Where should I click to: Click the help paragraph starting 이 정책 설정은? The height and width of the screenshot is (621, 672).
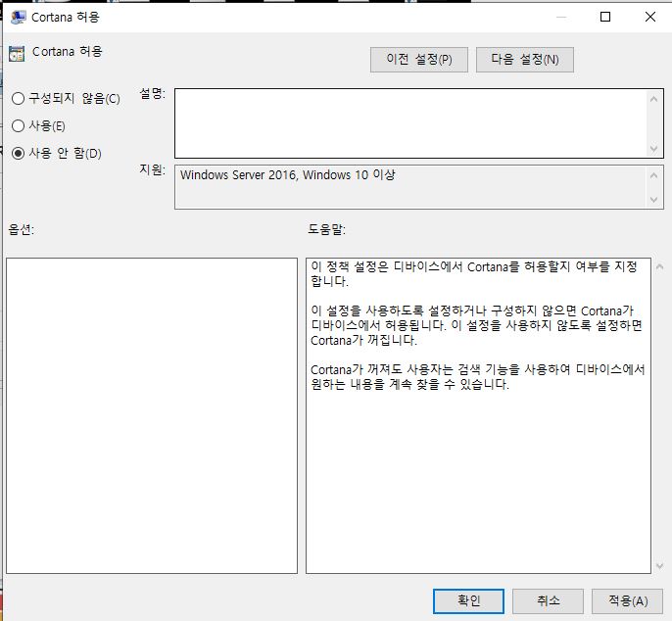(474, 274)
